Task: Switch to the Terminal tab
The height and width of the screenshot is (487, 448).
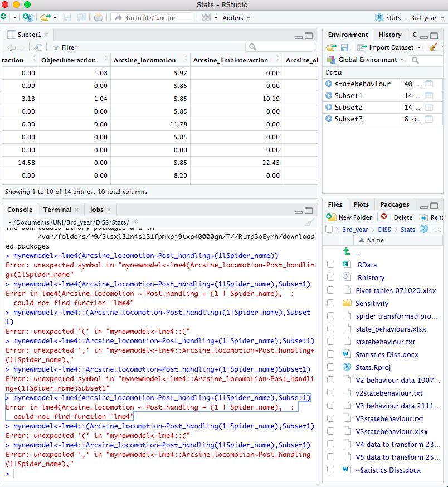Action: point(57,210)
